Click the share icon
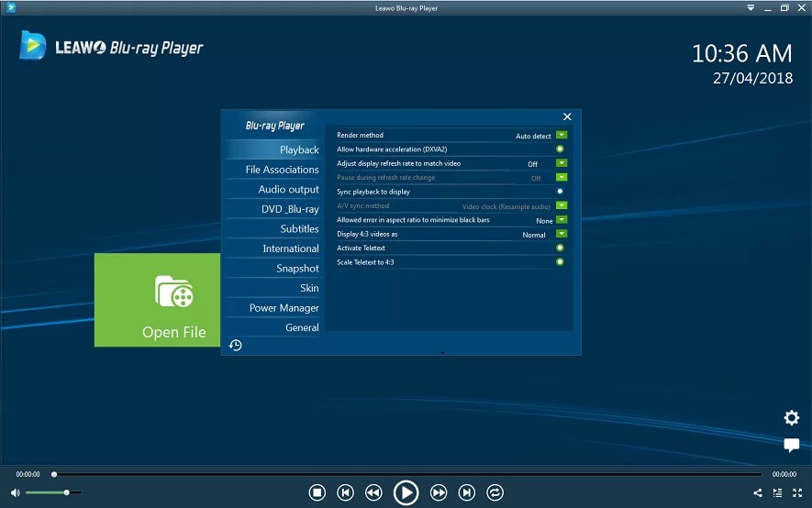Viewport: 812px width, 508px height. 758,493
